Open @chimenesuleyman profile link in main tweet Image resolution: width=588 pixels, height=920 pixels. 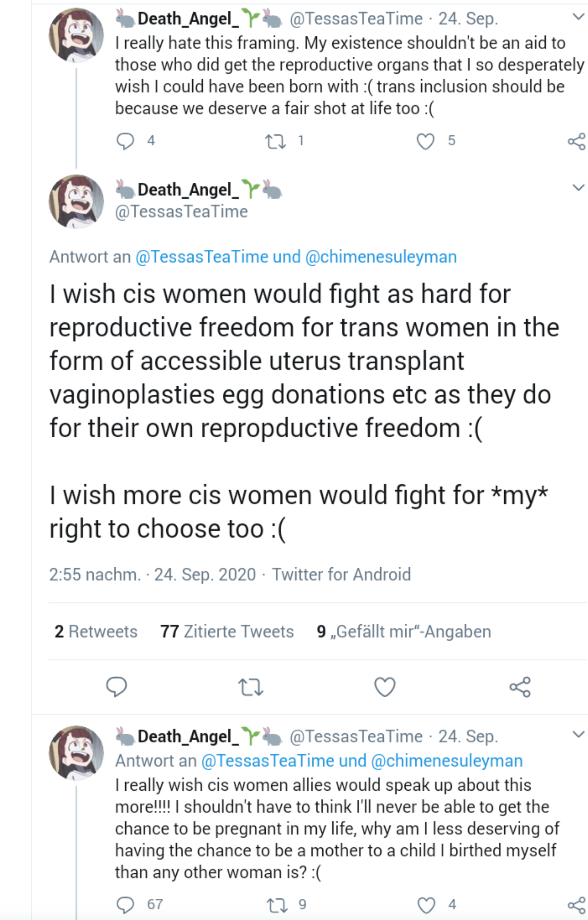pyautogui.click(x=381, y=257)
